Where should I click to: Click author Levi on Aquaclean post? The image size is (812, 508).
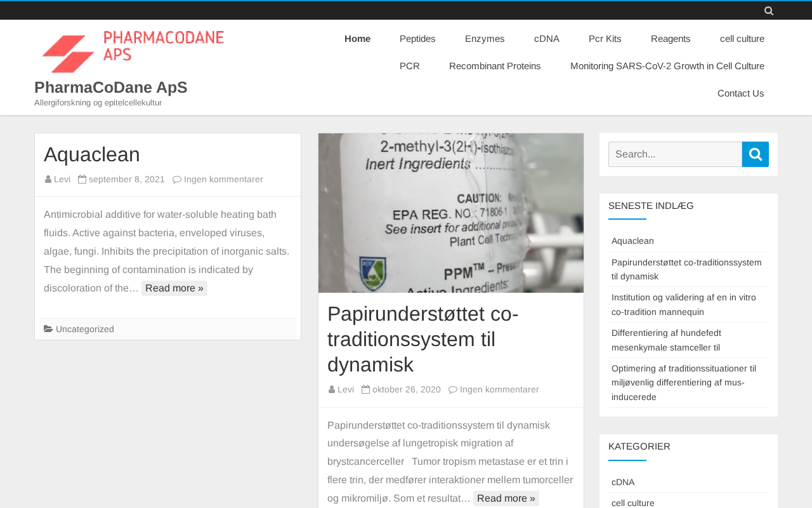(62, 179)
